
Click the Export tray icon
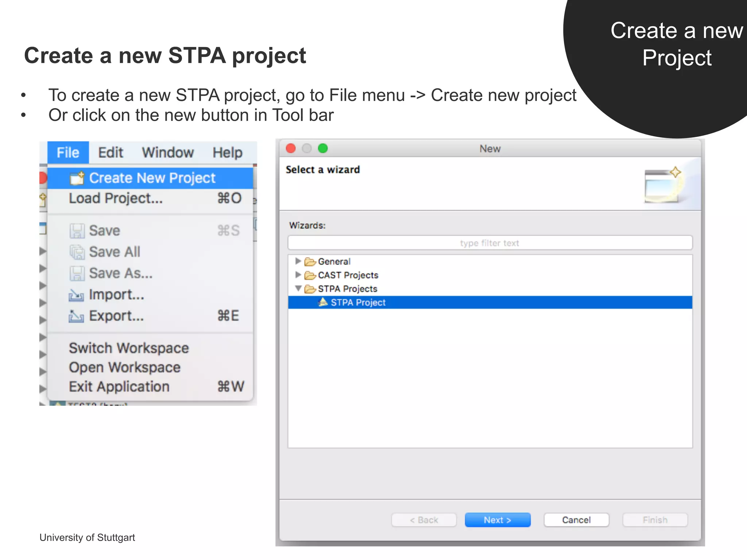click(x=76, y=316)
